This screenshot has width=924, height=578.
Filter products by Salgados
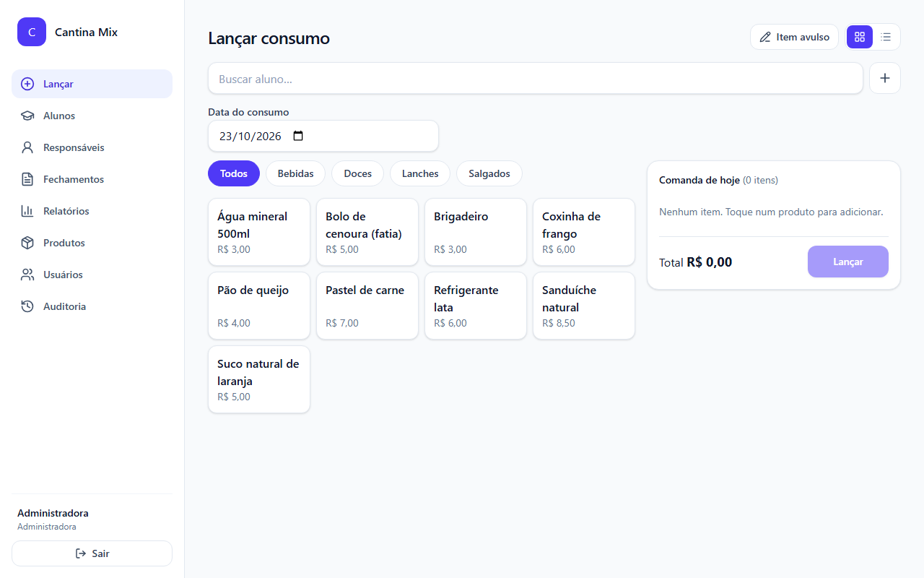(489, 173)
